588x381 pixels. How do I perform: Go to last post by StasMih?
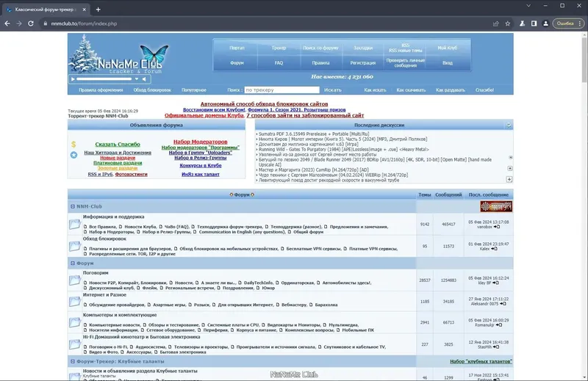coord(495,347)
